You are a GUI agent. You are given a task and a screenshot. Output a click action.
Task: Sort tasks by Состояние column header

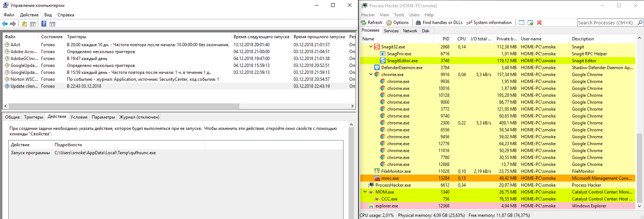point(52,37)
